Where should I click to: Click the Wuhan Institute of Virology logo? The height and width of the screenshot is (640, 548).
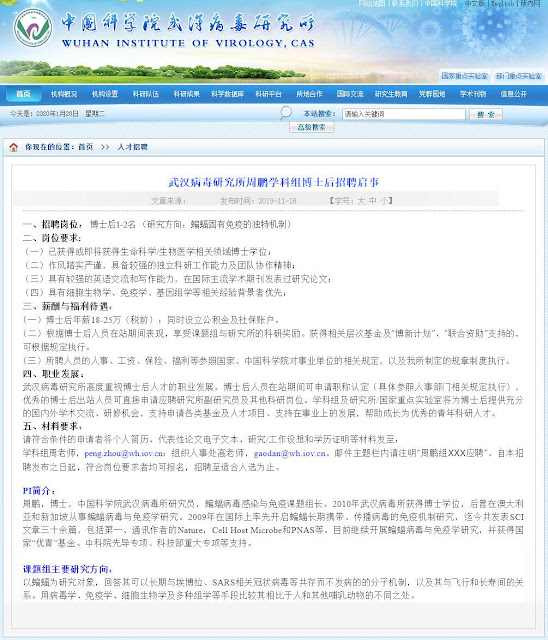[x=33, y=28]
